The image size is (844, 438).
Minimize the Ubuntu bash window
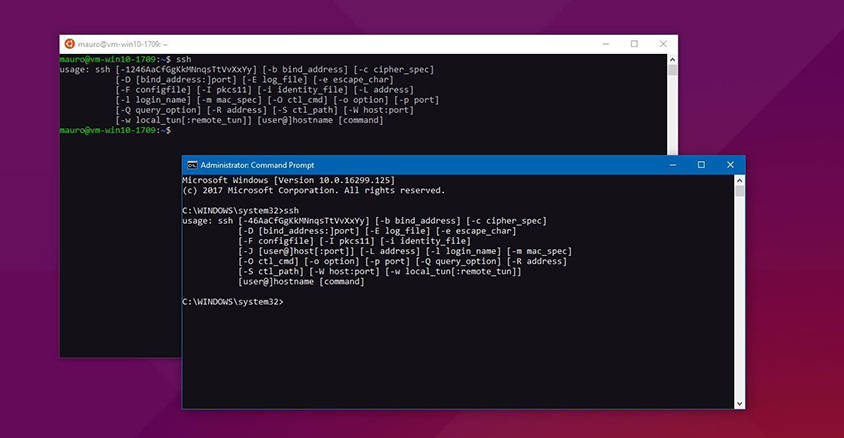pyautogui.click(x=606, y=44)
